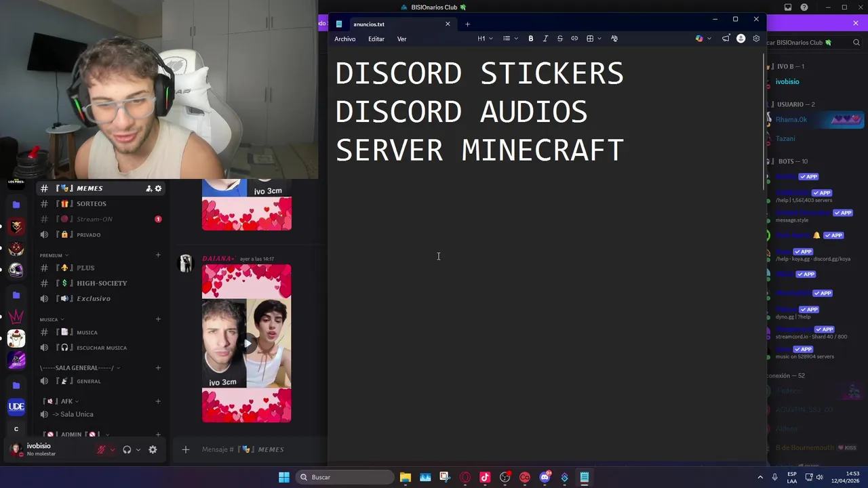
Task: Open File Explorer from taskbar
Action: click(x=405, y=477)
